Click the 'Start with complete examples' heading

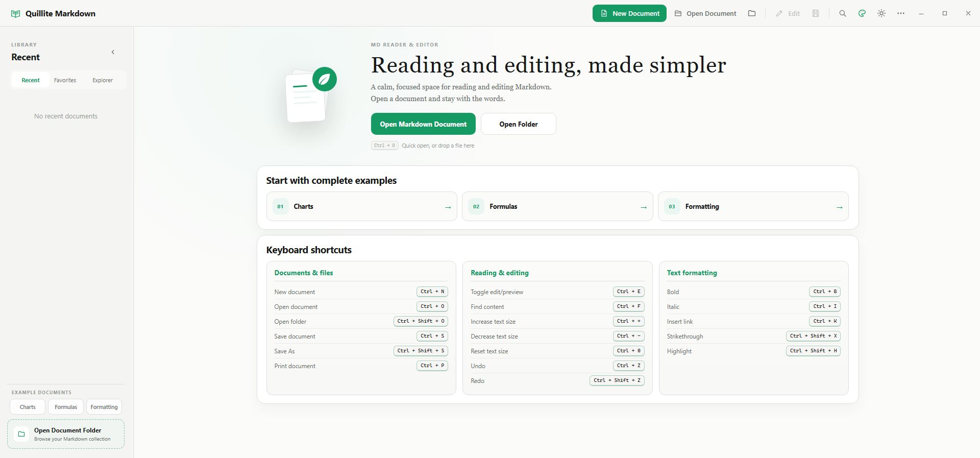[x=331, y=181]
